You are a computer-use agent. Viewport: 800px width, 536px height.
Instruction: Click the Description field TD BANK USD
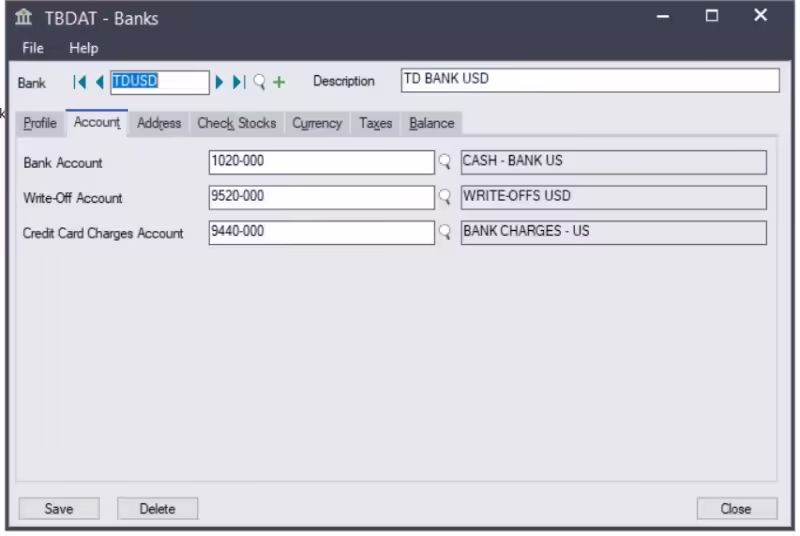590,80
